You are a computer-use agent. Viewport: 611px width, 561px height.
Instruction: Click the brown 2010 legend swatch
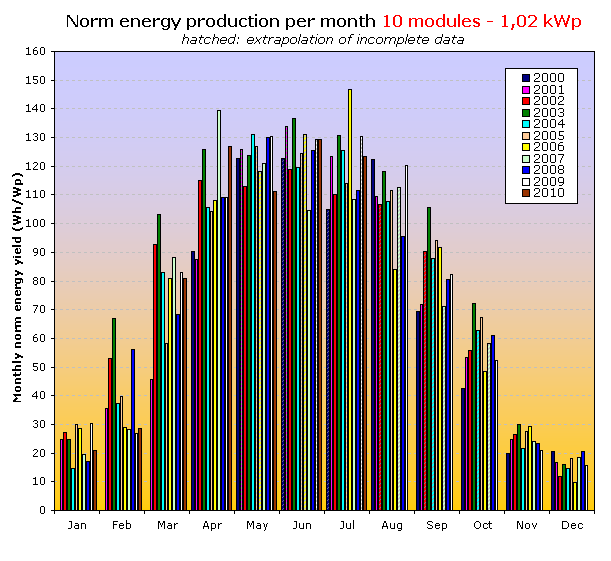tap(526, 193)
